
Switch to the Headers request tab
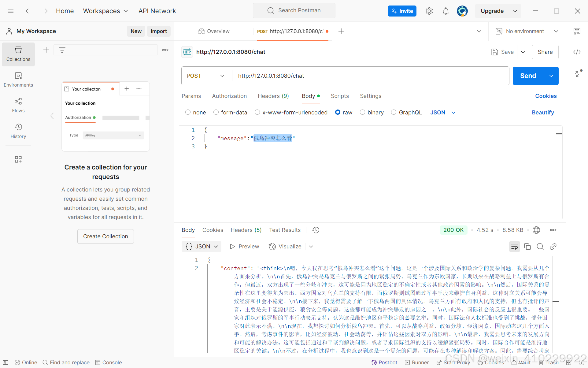coord(273,96)
